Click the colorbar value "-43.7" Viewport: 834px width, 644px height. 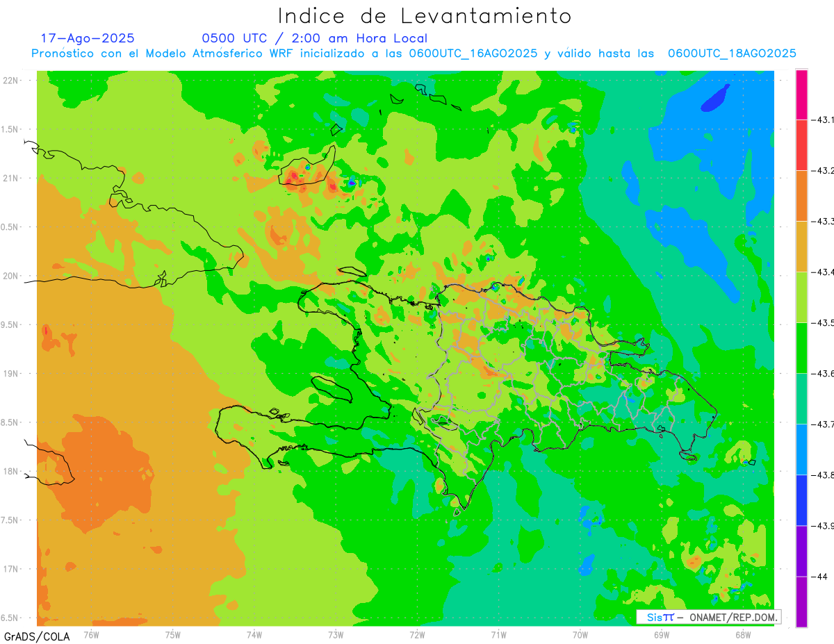(x=823, y=424)
